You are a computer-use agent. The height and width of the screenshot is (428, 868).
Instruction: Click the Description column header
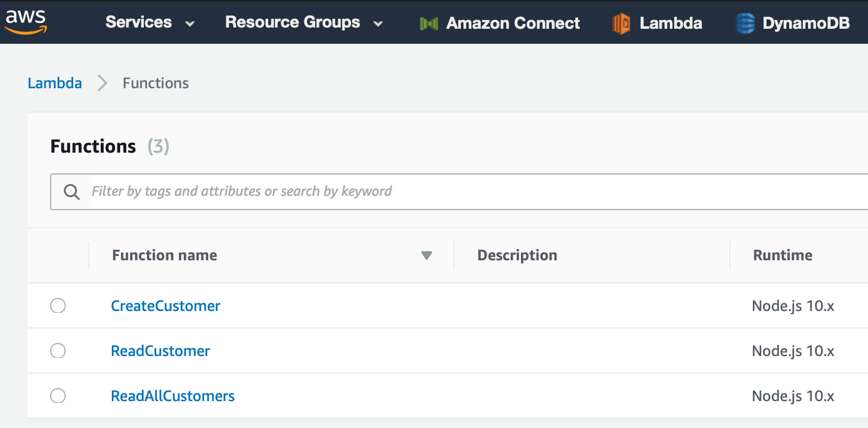517,255
